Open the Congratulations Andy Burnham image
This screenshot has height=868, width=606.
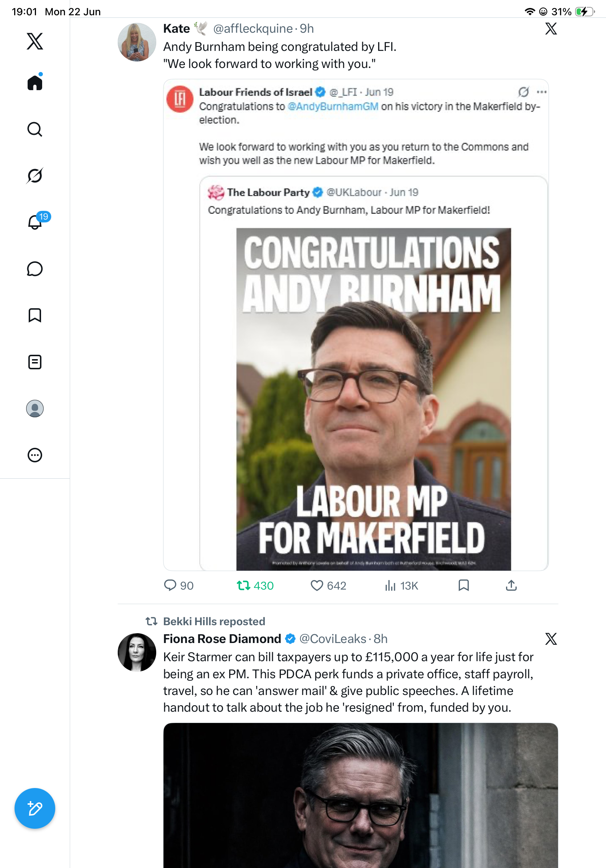373,399
